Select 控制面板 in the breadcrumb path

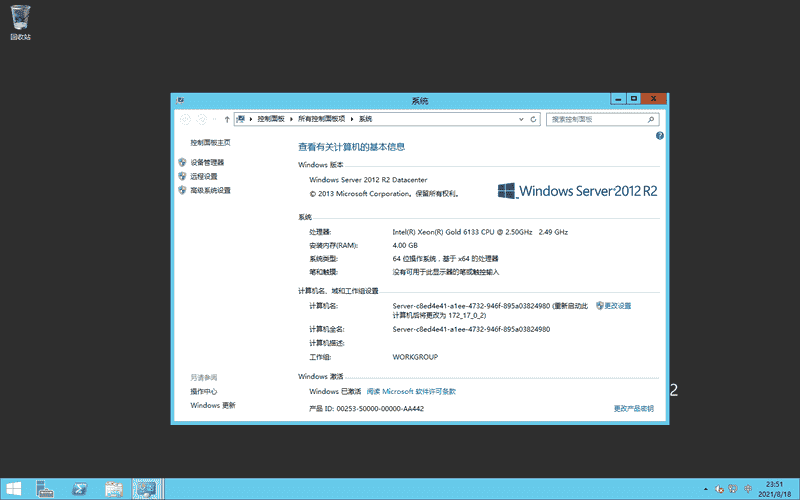point(271,119)
